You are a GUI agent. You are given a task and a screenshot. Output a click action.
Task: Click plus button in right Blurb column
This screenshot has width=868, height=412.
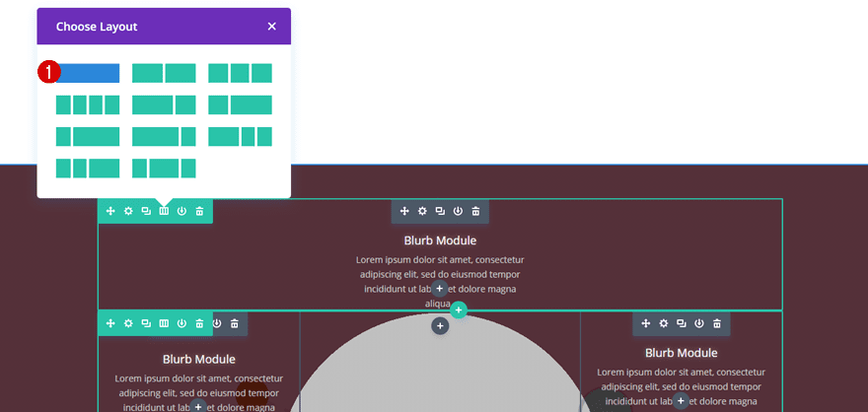681,401
